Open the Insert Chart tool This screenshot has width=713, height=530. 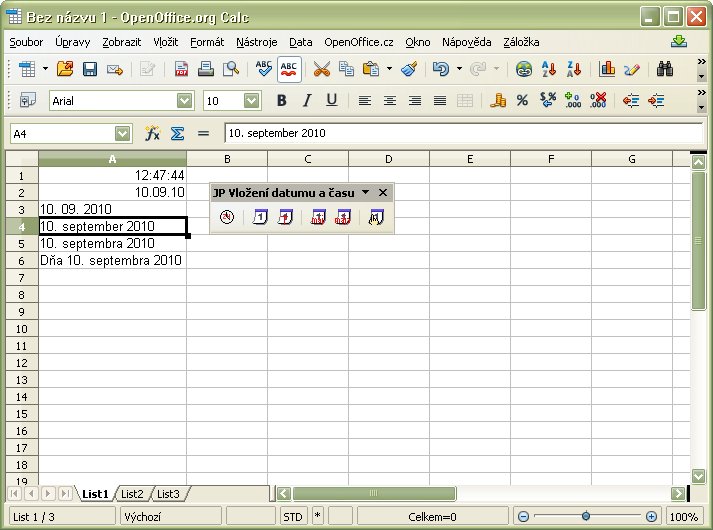tap(607, 70)
